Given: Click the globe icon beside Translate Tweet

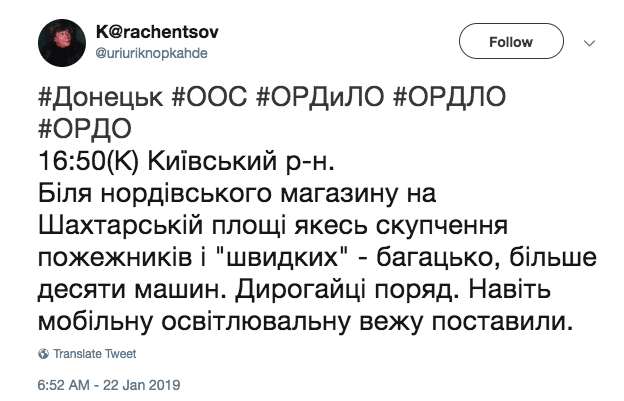Looking at the screenshot, I should point(43,354).
